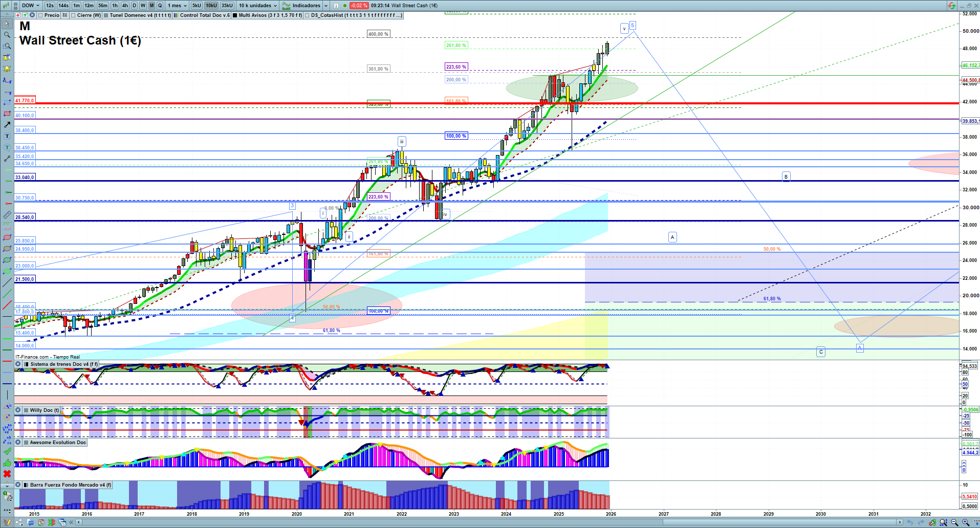The image size is (980, 528).
Task: Select the red rectangle drawing tool
Action: point(7,114)
